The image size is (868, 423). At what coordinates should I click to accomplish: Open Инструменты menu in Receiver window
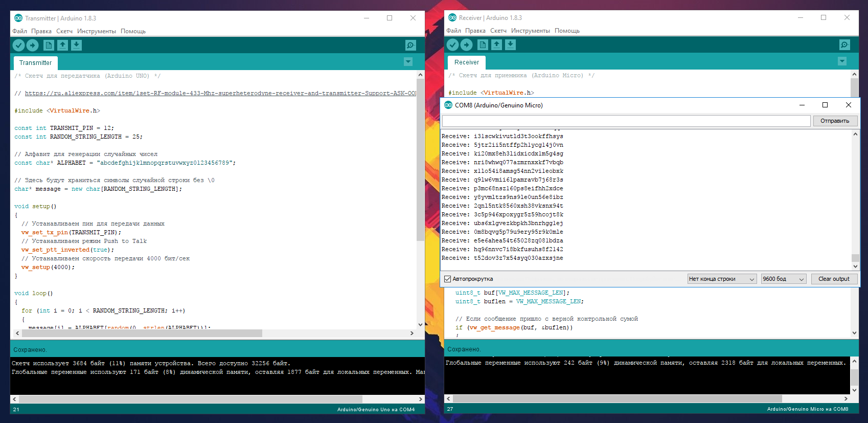click(x=531, y=31)
